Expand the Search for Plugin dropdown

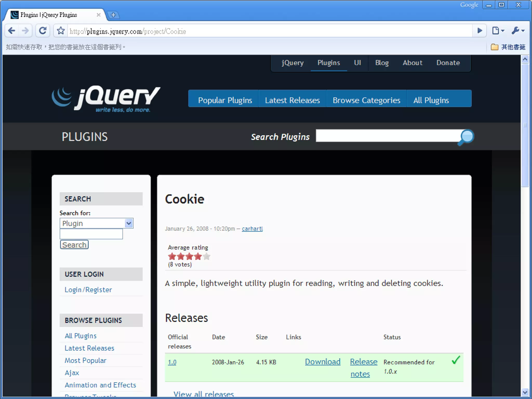coord(96,223)
